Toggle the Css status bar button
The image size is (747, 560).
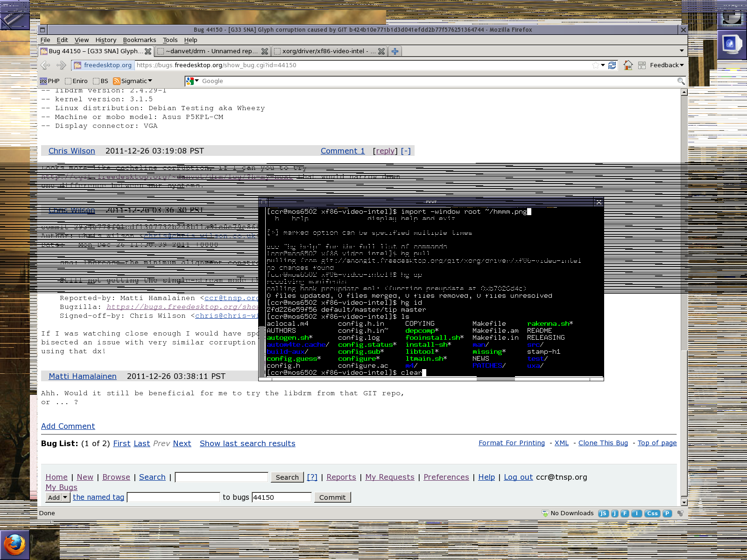(652, 513)
